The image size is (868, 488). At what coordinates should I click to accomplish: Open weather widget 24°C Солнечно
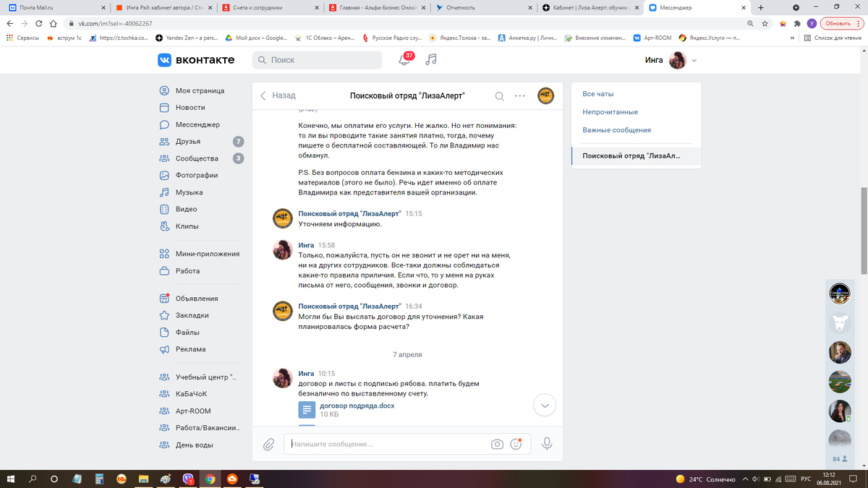click(x=705, y=479)
